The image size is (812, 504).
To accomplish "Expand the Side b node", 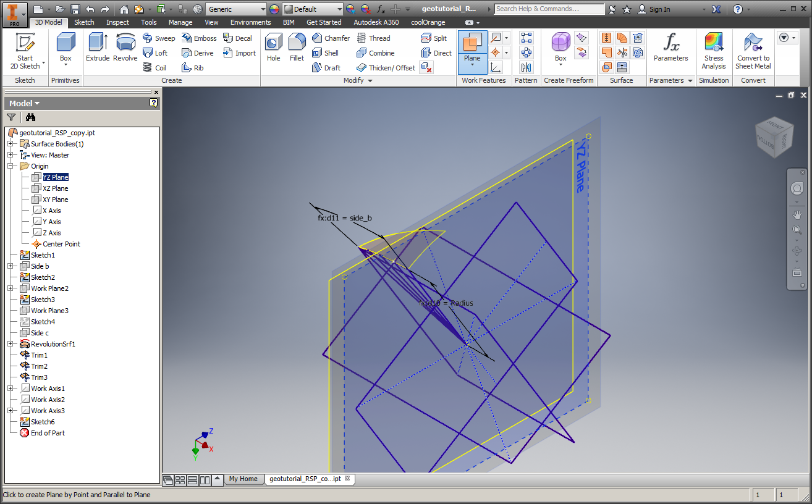I will point(11,266).
